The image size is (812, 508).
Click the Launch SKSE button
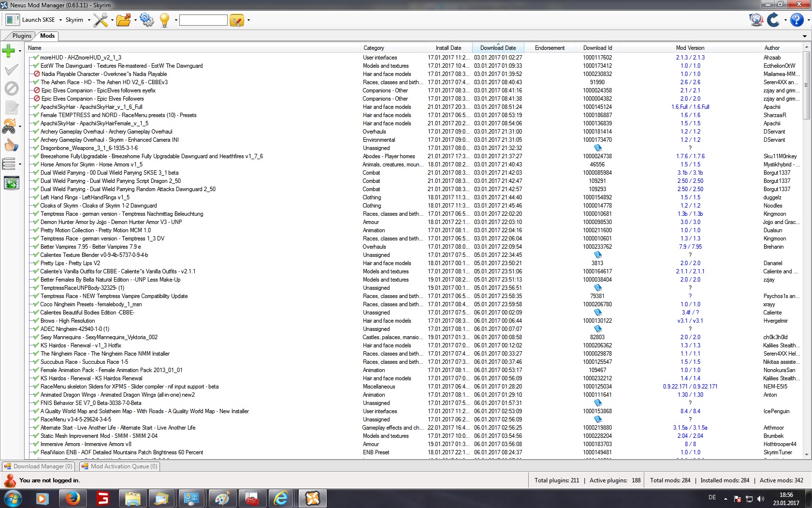click(31, 20)
